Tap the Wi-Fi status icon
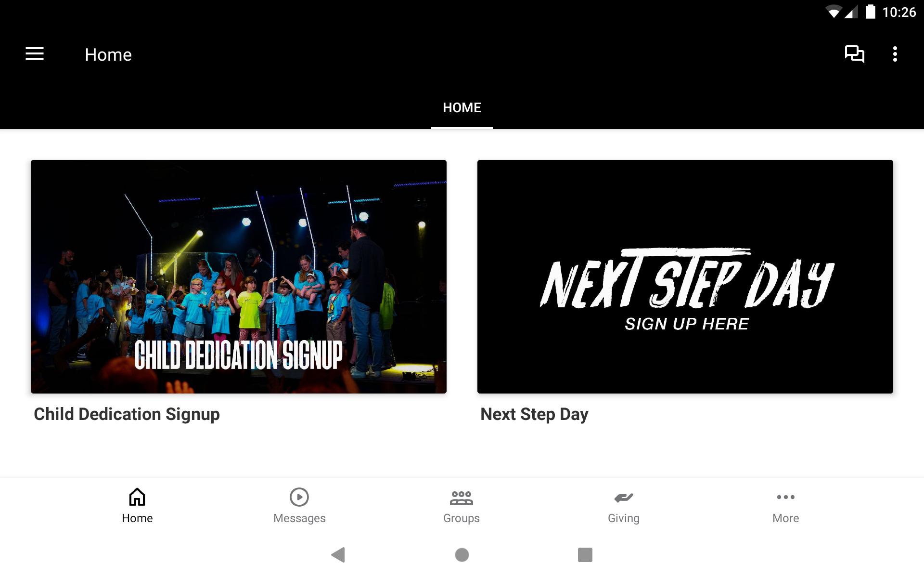 pos(834,12)
